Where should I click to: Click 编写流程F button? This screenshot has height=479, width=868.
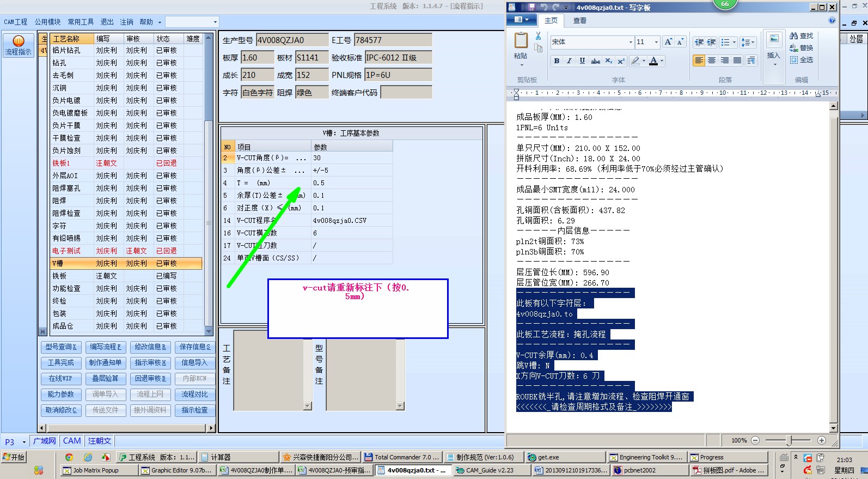[x=106, y=347]
